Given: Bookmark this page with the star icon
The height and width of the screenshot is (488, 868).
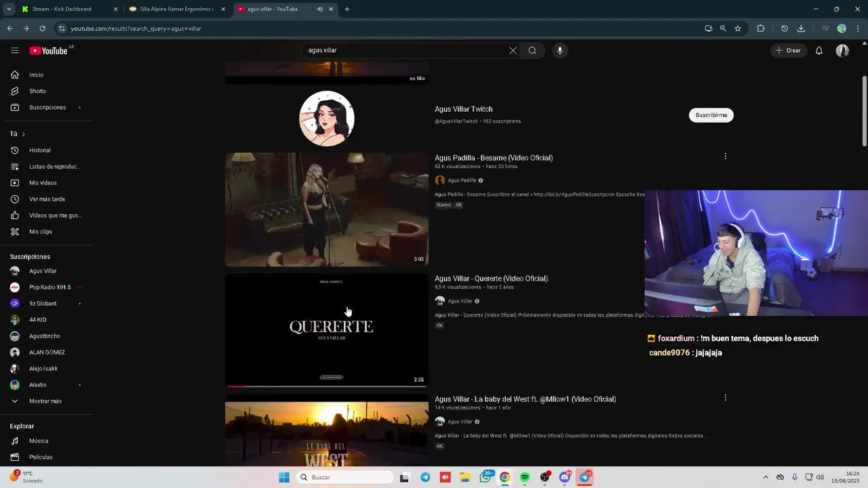Looking at the screenshot, I should pos(738,28).
